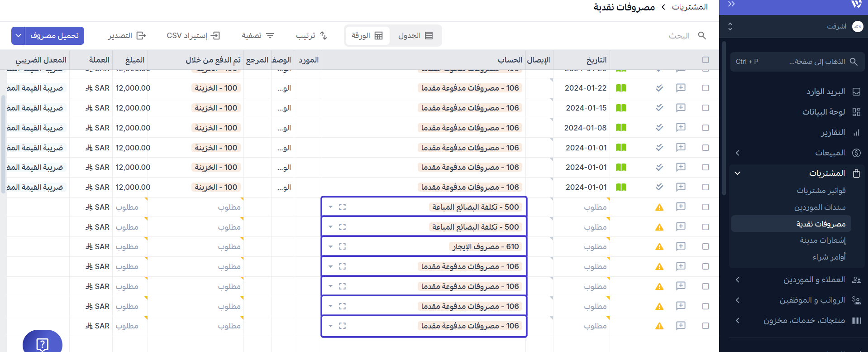Image resolution: width=868 pixels, height=352 pixels.
Task: Check the row checkbox for 2024-01-22
Action: (x=706, y=88)
